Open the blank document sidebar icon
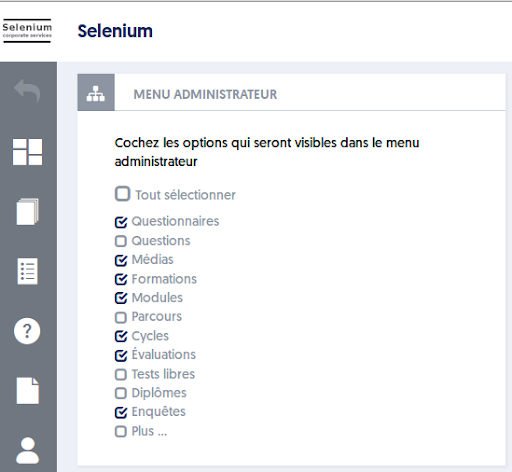 28,391
